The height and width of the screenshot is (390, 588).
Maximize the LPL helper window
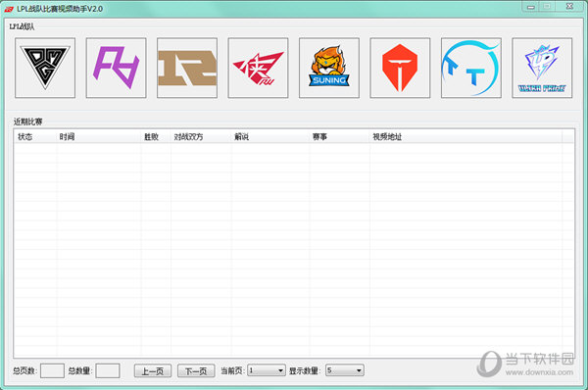point(547,7)
